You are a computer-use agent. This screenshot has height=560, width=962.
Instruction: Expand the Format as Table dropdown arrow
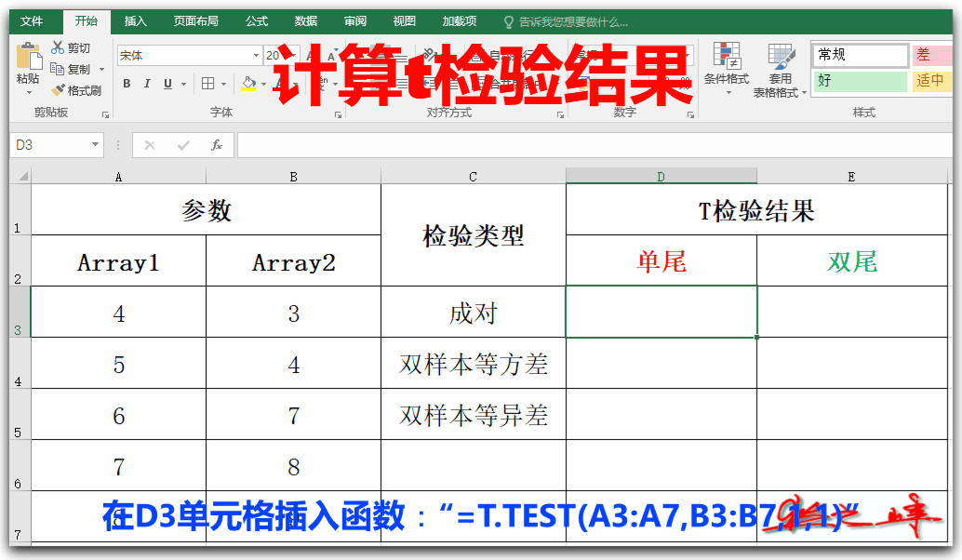point(805,93)
